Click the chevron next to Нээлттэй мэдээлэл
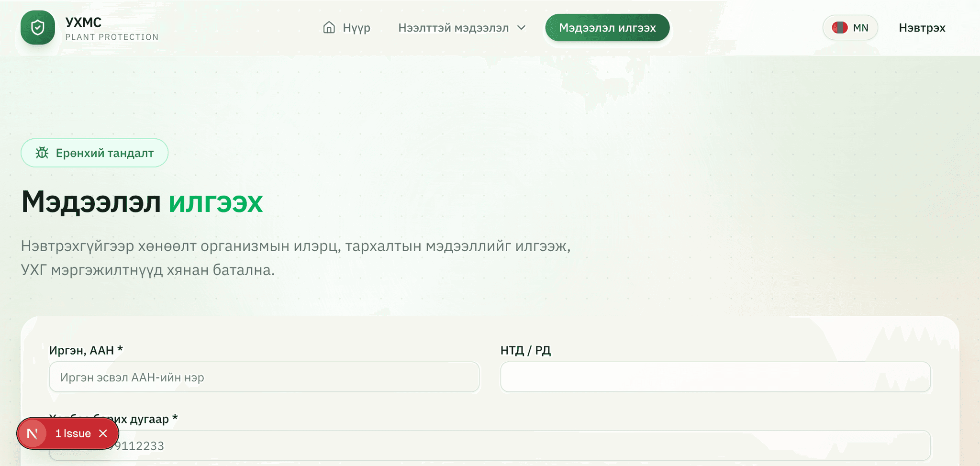The height and width of the screenshot is (466, 980). pyautogui.click(x=522, y=28)
